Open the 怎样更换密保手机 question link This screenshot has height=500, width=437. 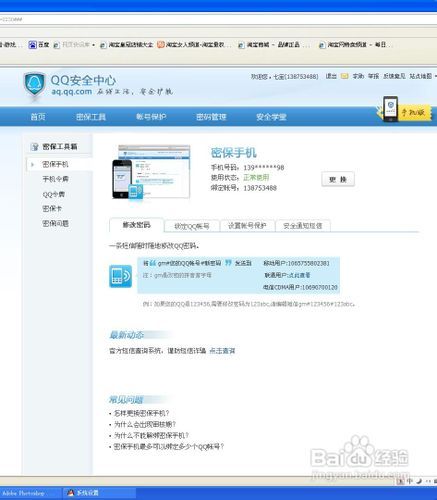[141, 413]
